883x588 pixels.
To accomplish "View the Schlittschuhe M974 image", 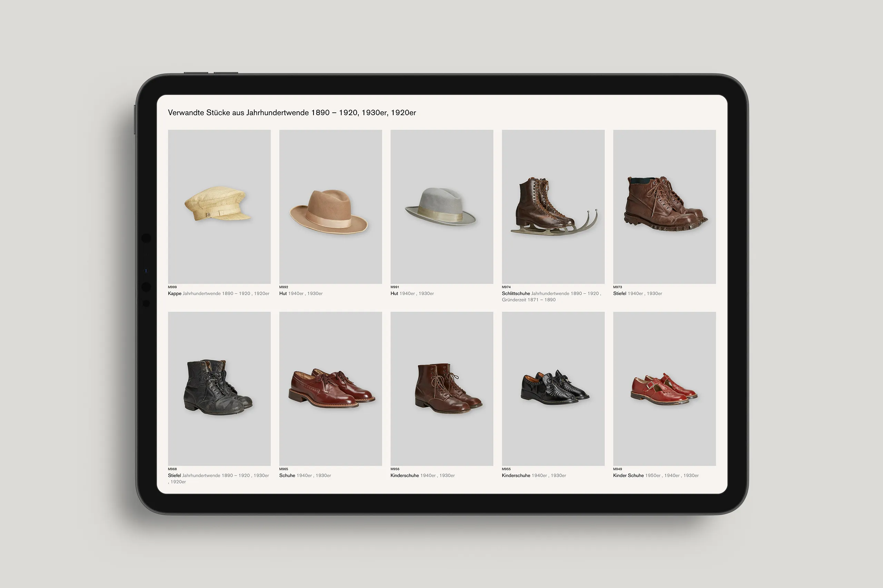I will coord(553,206).
